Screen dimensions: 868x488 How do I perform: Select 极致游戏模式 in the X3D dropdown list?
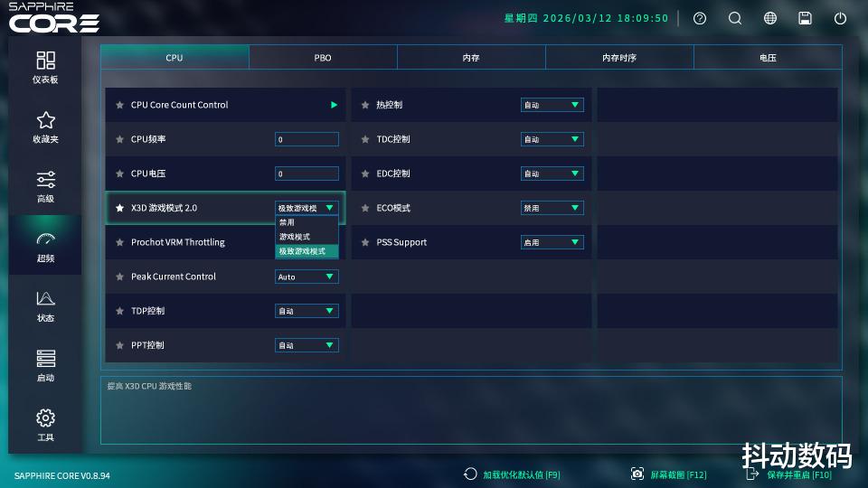(x=307, y=251)
